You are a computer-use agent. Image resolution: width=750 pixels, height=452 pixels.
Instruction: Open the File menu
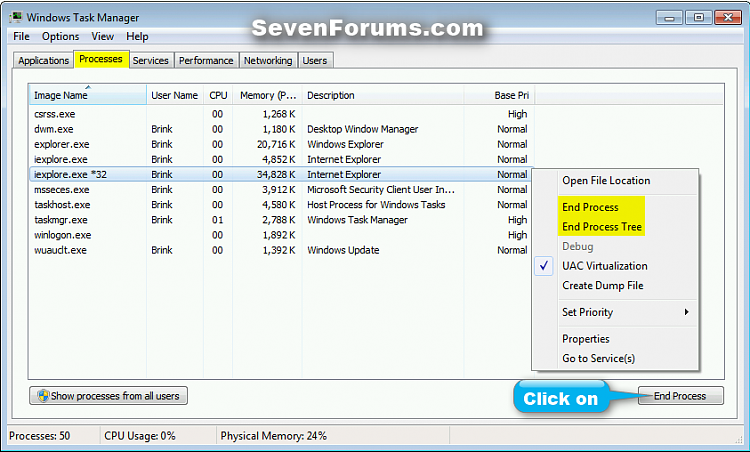(22, 36)
